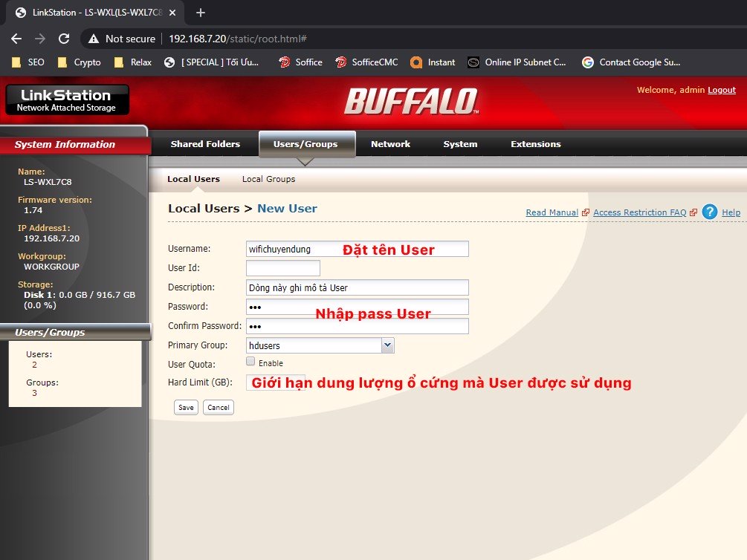Enable the User Quota checkbox
This screenshot has height=560, width=747.
250,362
